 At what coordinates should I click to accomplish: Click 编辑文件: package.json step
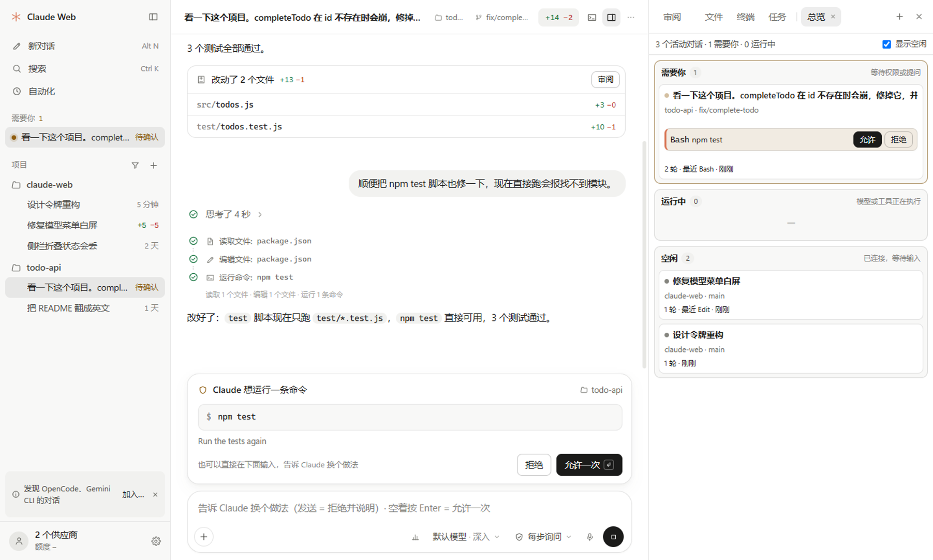(259, 259)
